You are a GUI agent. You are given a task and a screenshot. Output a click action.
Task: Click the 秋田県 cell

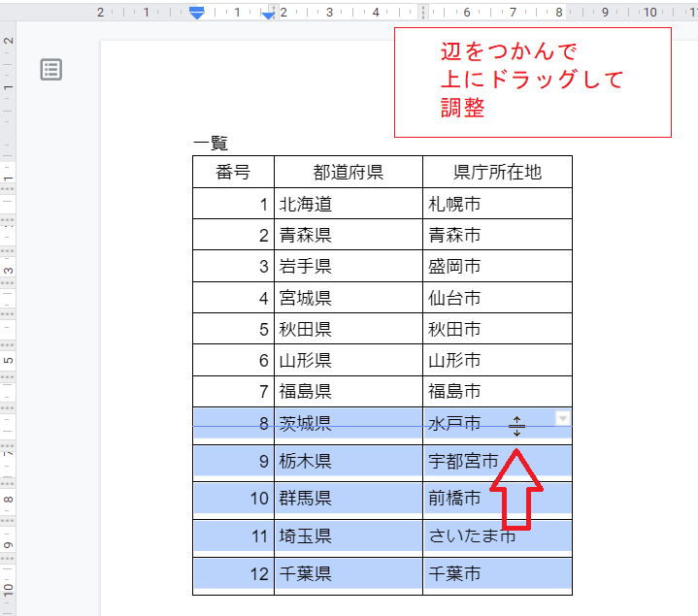[x=349, y=329]
